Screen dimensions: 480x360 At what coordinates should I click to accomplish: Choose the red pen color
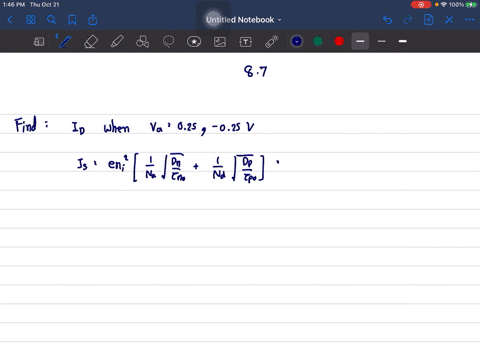(339, 41)
